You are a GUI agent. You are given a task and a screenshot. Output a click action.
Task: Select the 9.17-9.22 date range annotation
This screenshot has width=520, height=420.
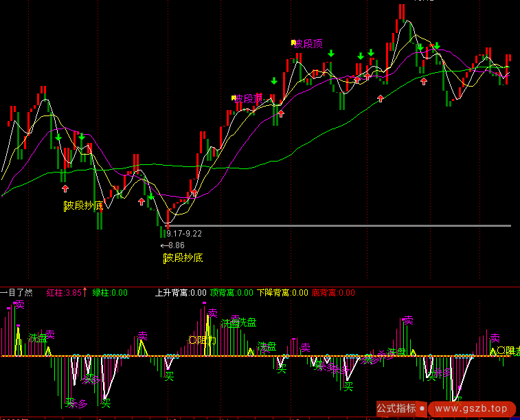pos(184,234)
